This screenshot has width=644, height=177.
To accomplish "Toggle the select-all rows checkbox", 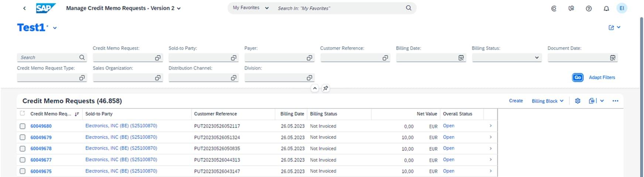I will pyautogui.click(x=23, y=113).
